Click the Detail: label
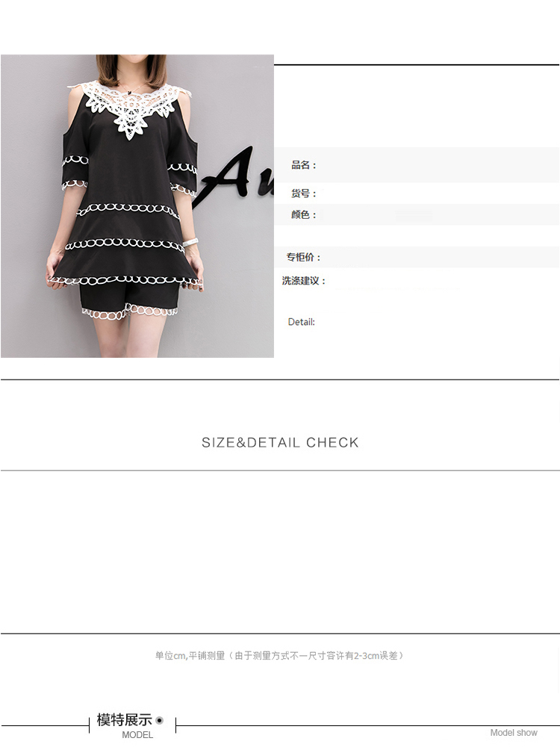This screenshot has width=560, height=750. [302, 322]
